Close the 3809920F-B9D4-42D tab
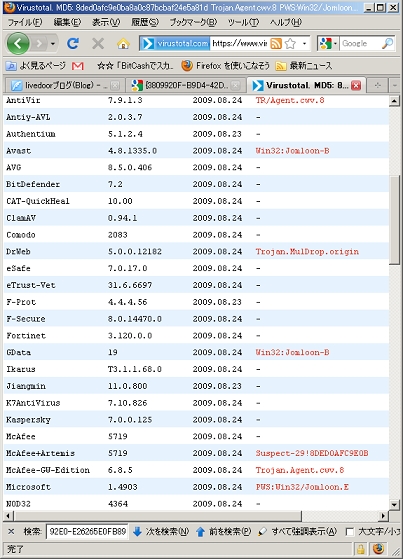The width and height of the screenshot is (403, 559). 235,85
